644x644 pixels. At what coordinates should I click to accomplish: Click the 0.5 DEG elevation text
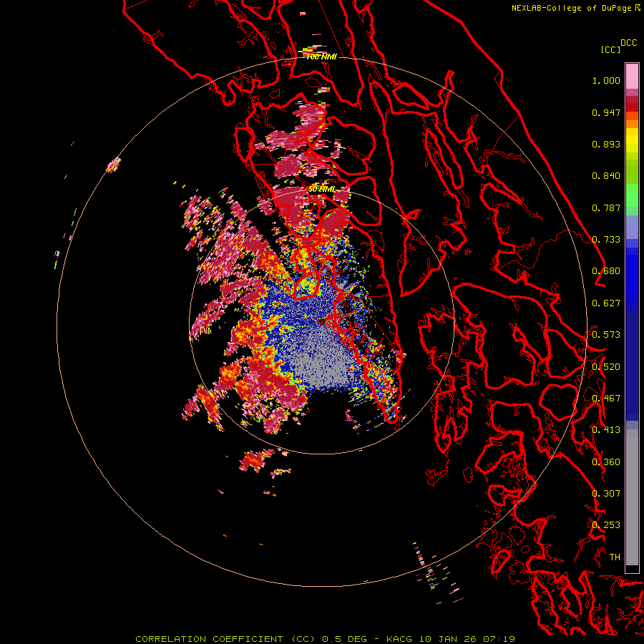tap(344, 639)
